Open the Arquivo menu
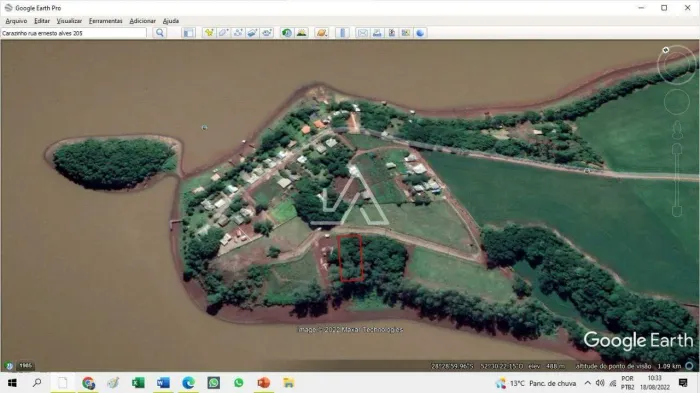Screen dimensions: 700x393 tap(16, 21)
